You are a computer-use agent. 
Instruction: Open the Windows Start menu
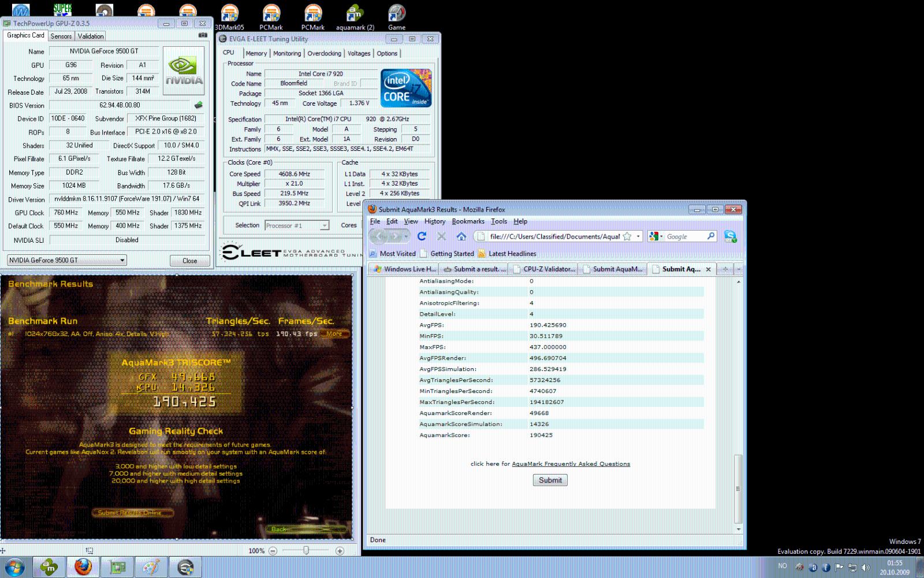[14, 567]
